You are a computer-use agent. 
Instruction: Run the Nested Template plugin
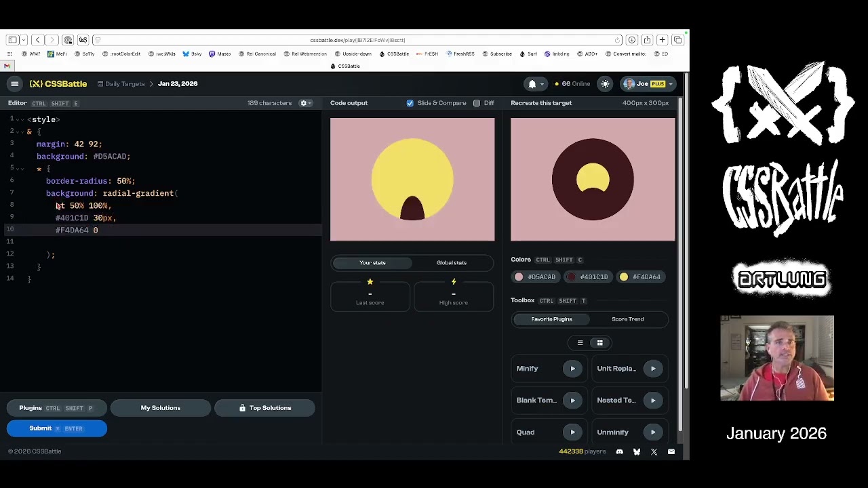click(653, 401)
